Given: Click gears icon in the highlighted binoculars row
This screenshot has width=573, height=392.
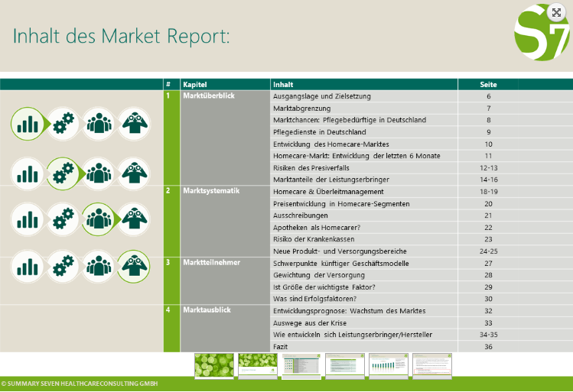Looking at the screenshot, I should click(x=63, y=267).
